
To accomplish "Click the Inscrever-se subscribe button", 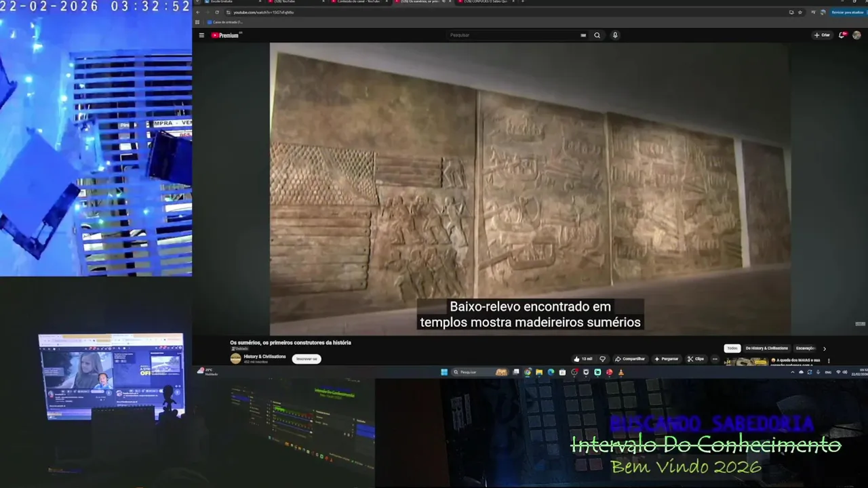I will click(x=307, y=359).
